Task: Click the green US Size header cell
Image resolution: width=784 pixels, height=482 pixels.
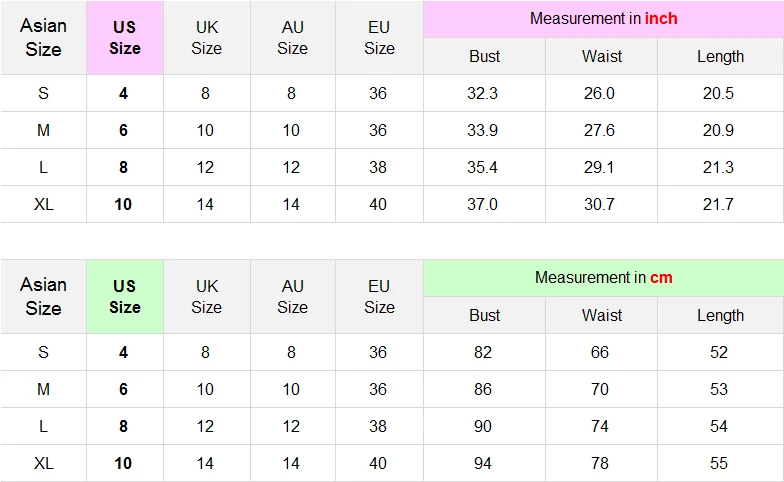Action: click(125, 296)
